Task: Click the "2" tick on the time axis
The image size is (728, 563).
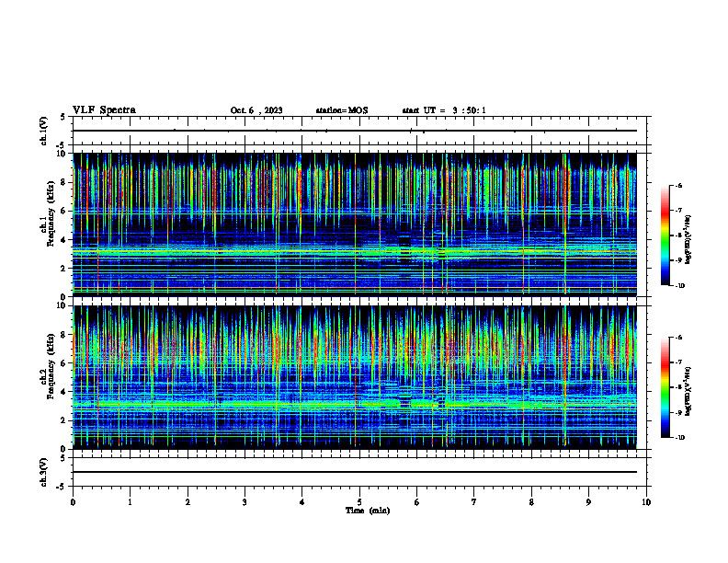Action: tap(188, 502)
